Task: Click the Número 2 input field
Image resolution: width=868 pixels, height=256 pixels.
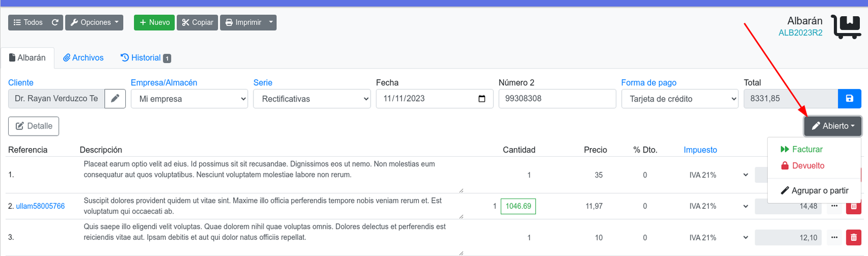Action: coord(557,99)
